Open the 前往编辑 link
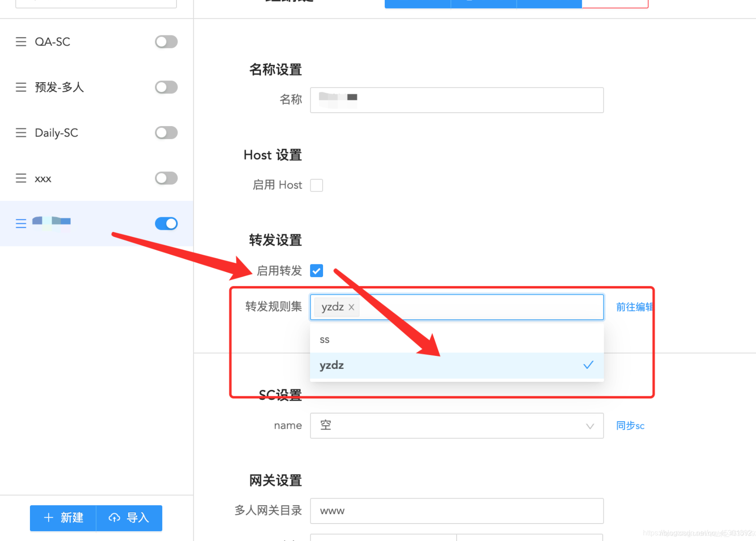Screen dimensions: 756x541 634,307
